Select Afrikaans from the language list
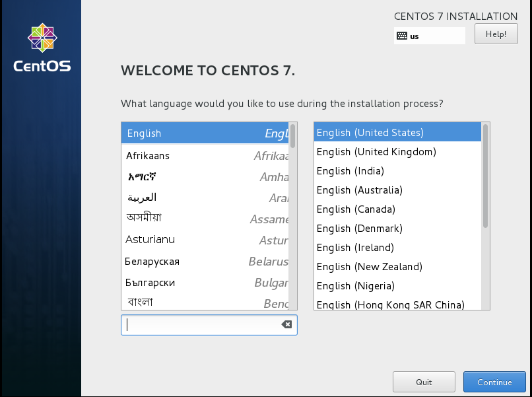This screenshot has height=397, width=532. point(205,156)
